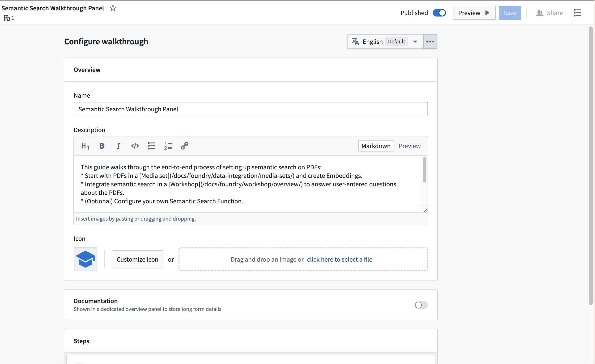The width and height of the screenshot is (595, 364).
Task: Toggle the Published status switch
Action: [x=439, y=12]
